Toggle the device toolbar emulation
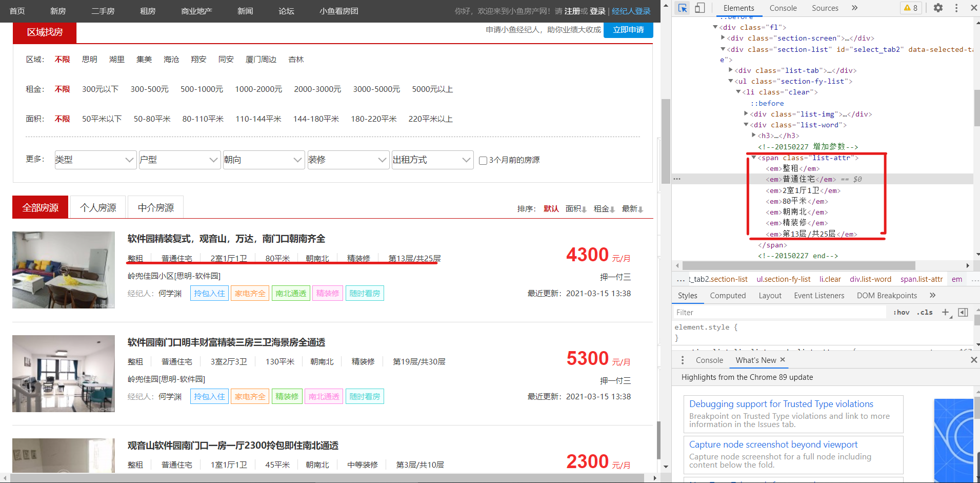 tap(699, 8)
